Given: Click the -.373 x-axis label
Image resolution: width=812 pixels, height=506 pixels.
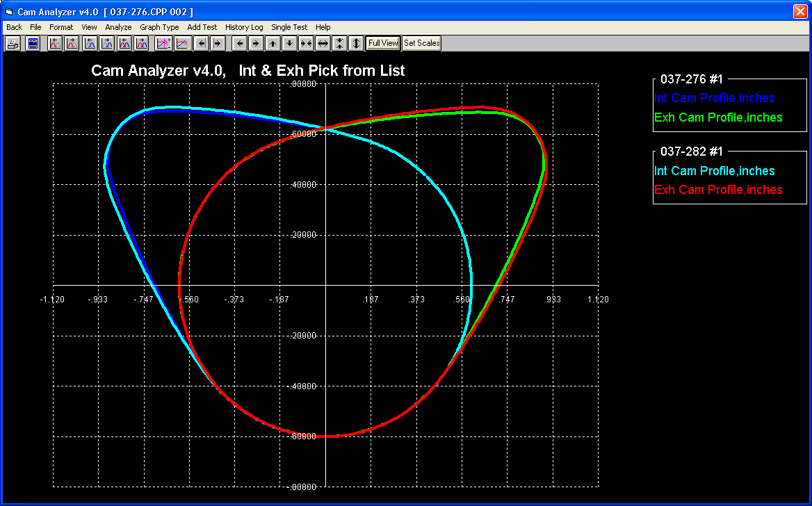Looking at the screenshot, I should (234, 300).
